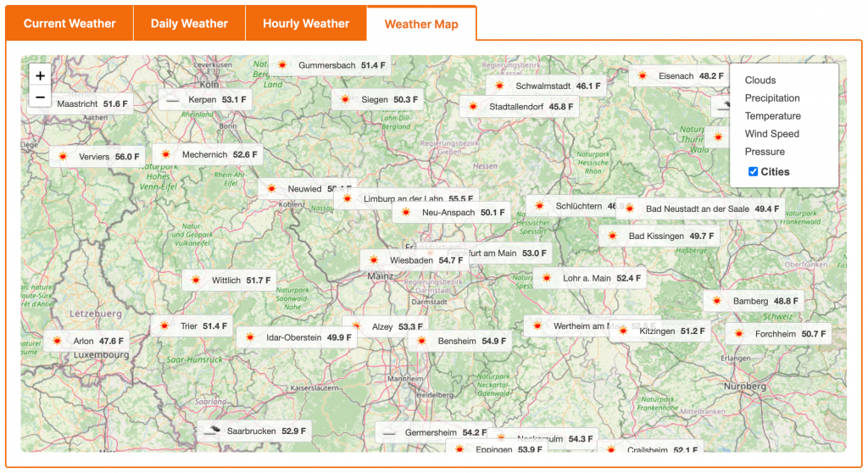Choose the Pressure layer option

[x=765, y=152]
